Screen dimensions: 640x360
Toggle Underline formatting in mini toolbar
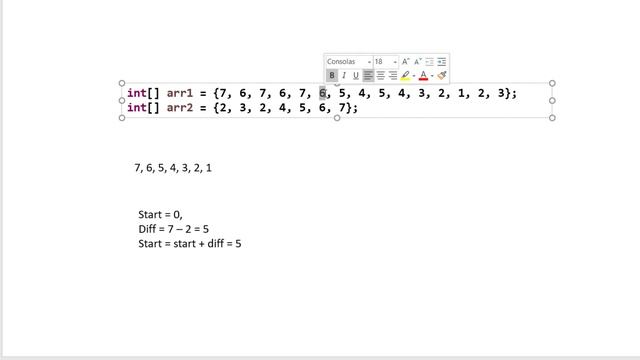tap(356, 76)
